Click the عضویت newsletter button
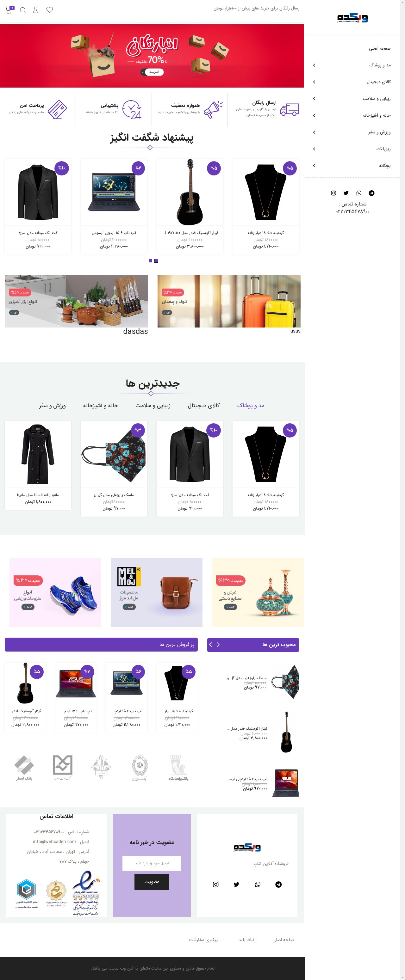Screen dimensions: 405x980 coord(152,882)
